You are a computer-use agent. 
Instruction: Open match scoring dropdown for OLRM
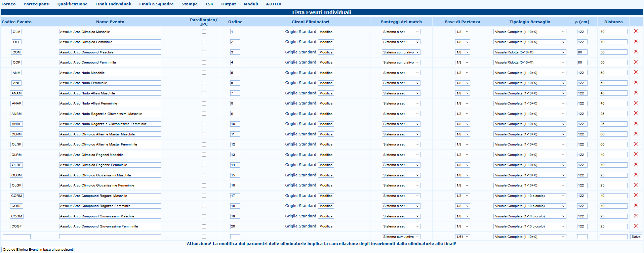pyautogui.click(x=401, y=155)
